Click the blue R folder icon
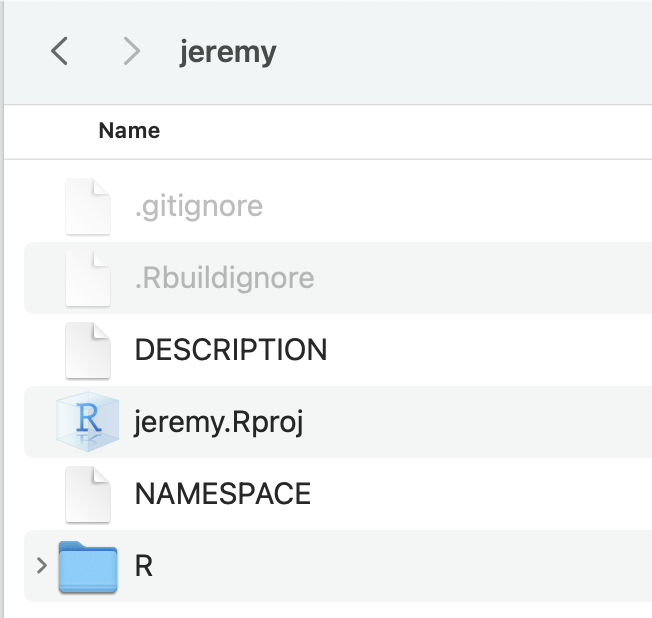This screenshot has height=618, width=652. click(x=88, y=566)
